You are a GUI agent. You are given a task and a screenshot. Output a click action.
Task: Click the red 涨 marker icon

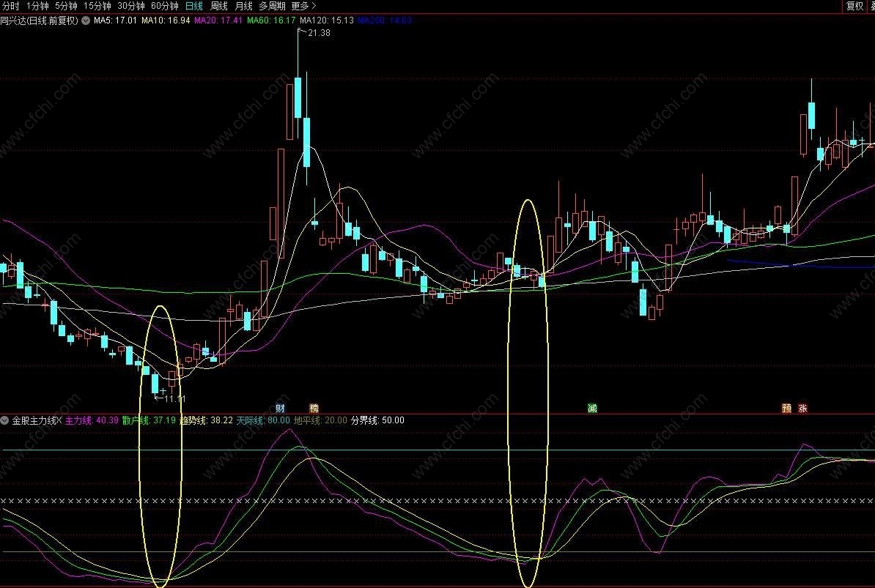802,409
